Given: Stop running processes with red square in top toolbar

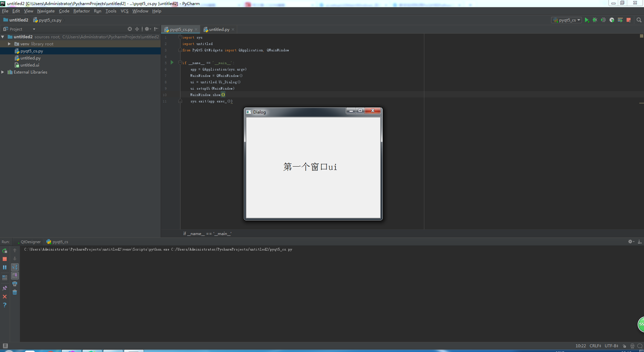Looking at the screenshot, I should pyautogui.click(x=629, y=20).
